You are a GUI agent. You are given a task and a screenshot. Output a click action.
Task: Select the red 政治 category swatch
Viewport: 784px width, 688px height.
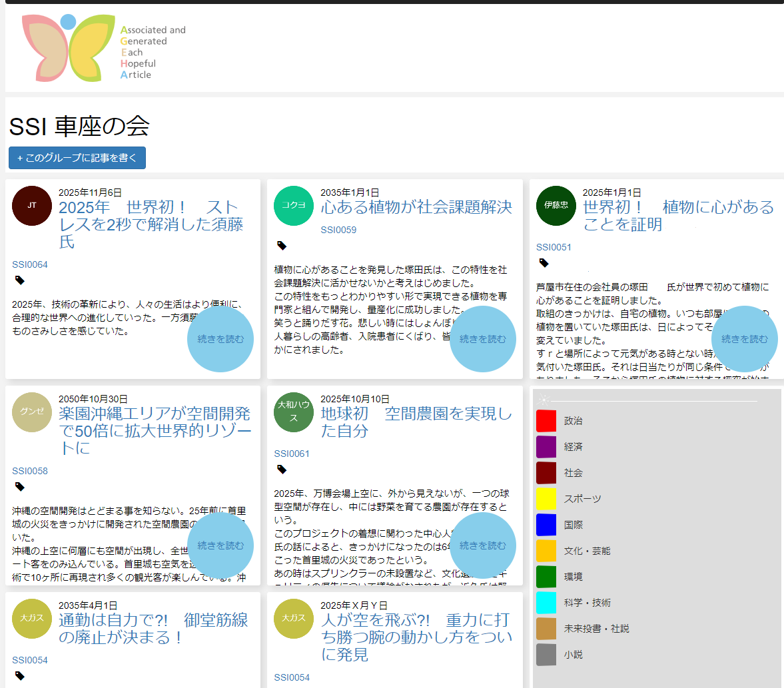[x=546, y=421]
